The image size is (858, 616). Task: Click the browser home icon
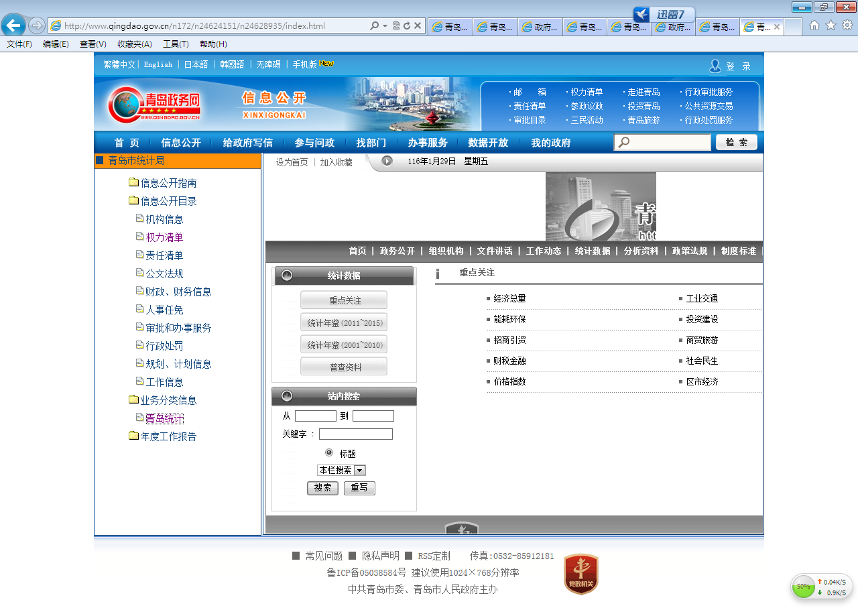tap(814, 25)
